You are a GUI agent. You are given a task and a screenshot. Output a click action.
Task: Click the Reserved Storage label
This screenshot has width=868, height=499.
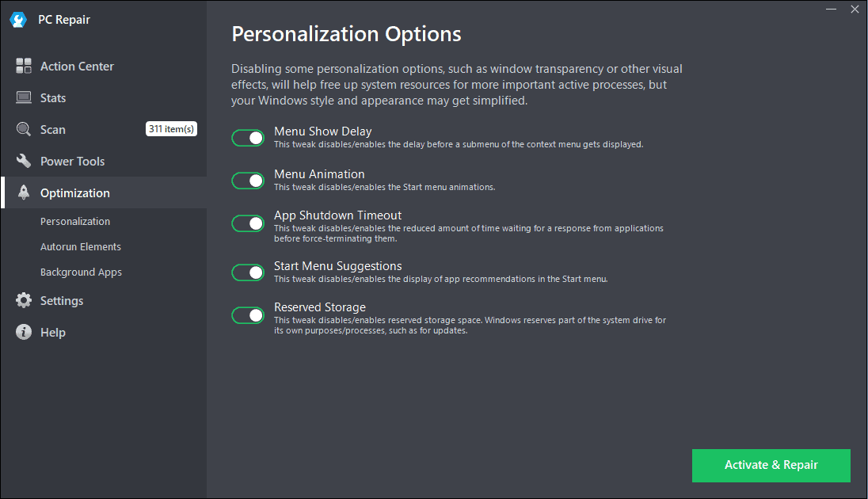[x=320, y=307]
